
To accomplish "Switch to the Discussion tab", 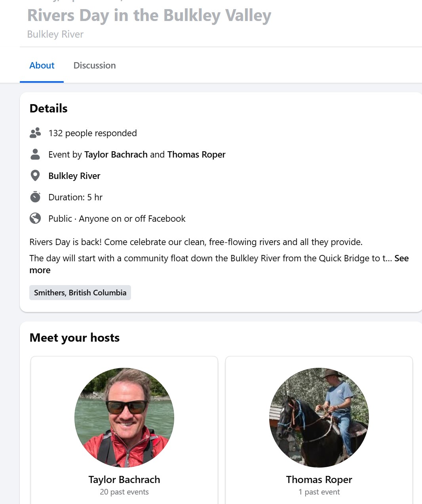I will (95, 65).
